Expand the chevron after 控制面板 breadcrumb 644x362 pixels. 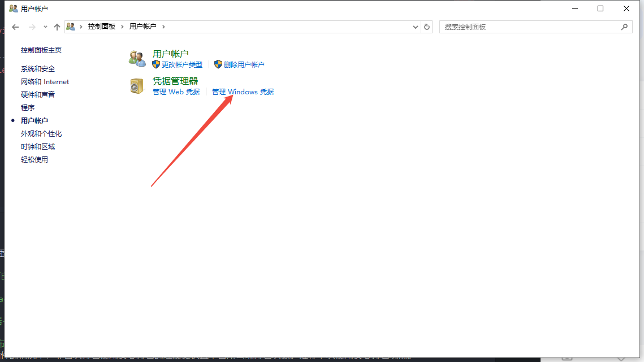(122, 27)
